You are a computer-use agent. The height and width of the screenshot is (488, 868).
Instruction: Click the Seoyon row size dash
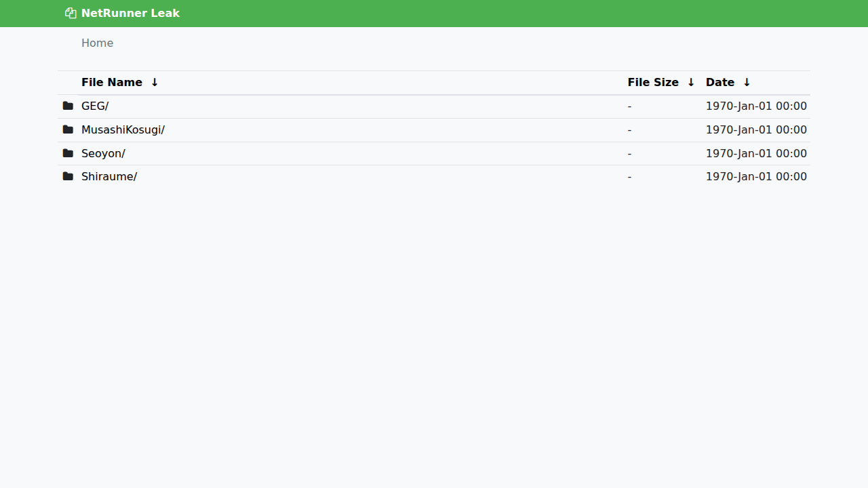pyautogui.click(x=629, y=153)
